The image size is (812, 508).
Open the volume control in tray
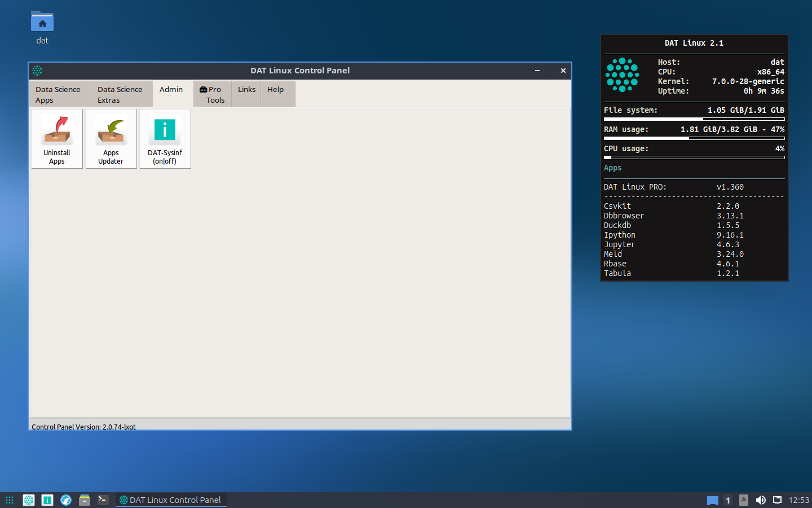(x=761, y=500)
